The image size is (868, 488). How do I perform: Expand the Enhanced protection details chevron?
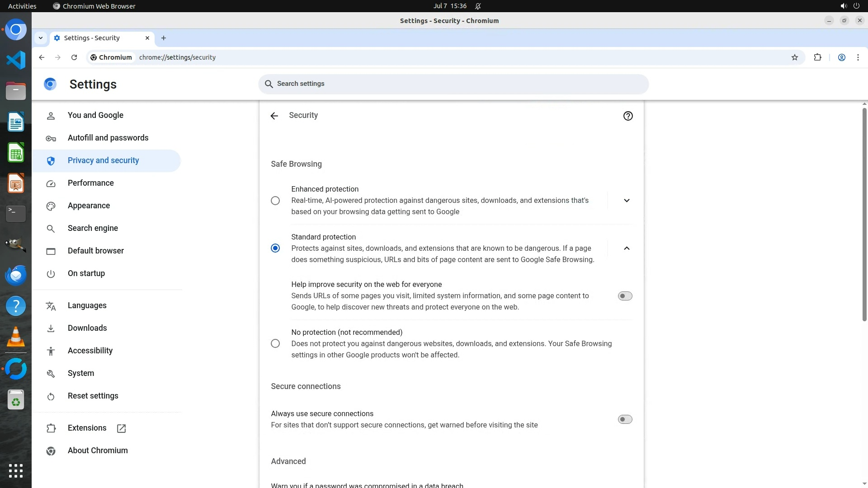point(626,201)
